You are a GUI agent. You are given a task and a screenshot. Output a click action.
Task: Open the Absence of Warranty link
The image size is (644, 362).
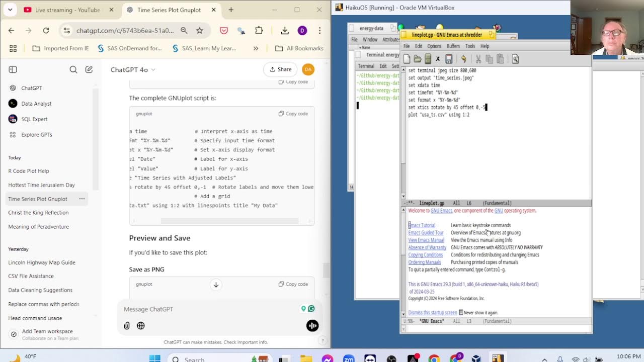(x=427, y=247)
